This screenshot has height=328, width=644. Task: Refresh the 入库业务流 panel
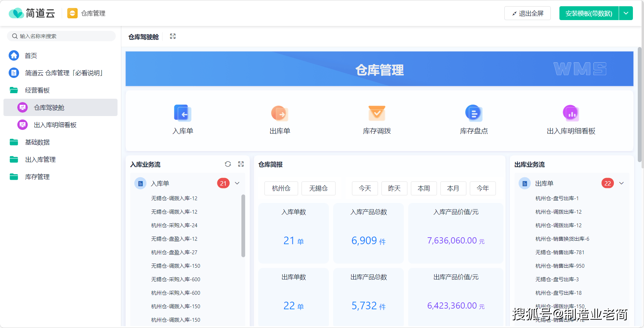click(228, 164)
